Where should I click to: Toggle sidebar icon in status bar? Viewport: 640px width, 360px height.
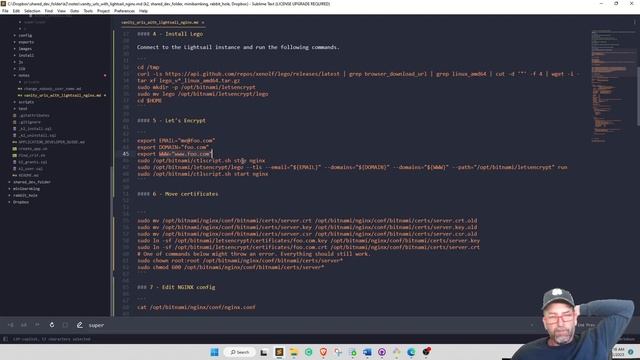tap(5, 339)
